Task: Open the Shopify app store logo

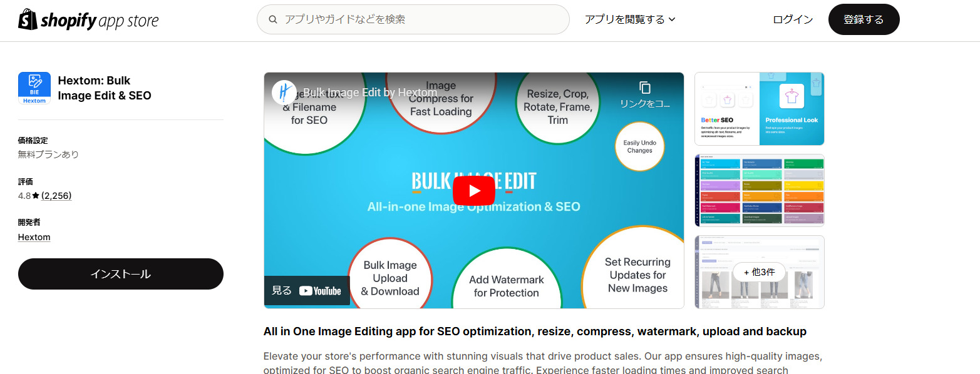Action: [x=88, y=20]
